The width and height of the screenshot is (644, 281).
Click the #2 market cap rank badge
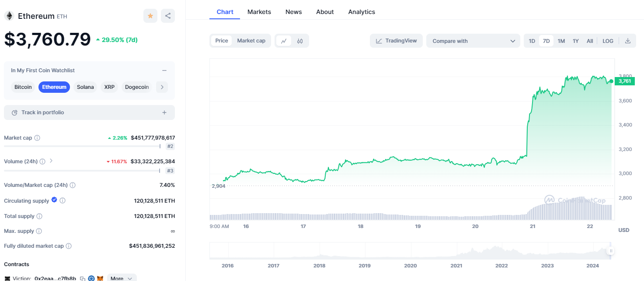170,146
